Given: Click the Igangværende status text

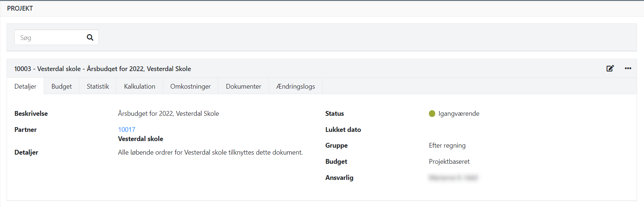Looking at the screenshot, I should [x=459, y=114].
